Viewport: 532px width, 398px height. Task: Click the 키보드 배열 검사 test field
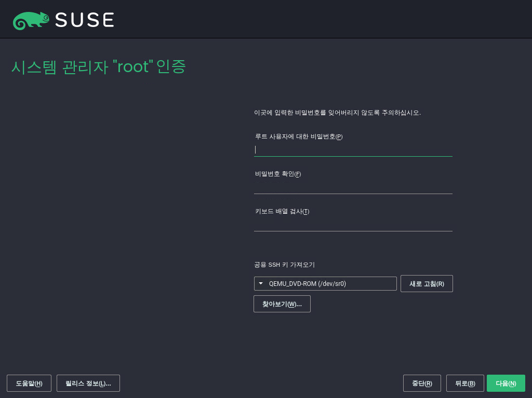pos(353,224)
